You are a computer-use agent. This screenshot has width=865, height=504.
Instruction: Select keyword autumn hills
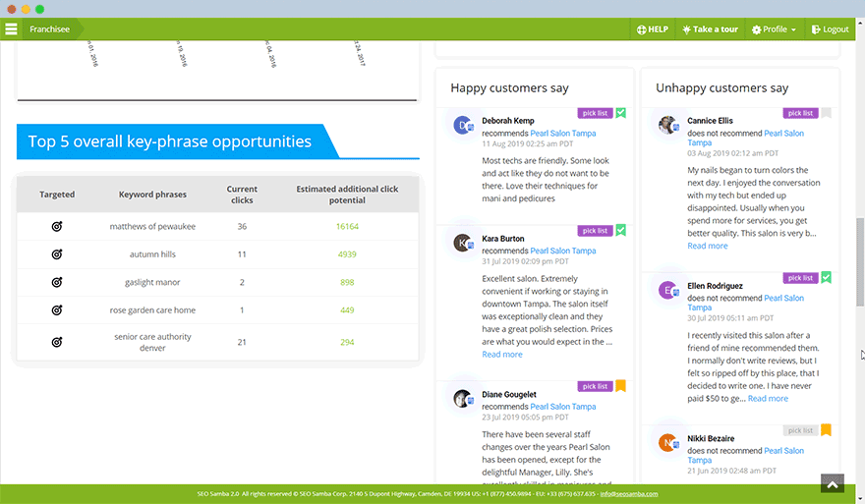(x=152, y=254)
